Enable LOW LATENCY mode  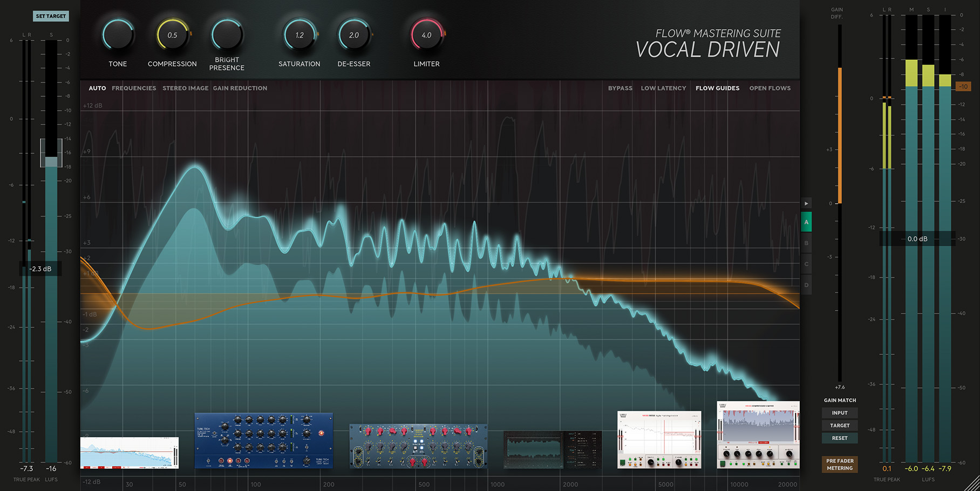point(663,88)
